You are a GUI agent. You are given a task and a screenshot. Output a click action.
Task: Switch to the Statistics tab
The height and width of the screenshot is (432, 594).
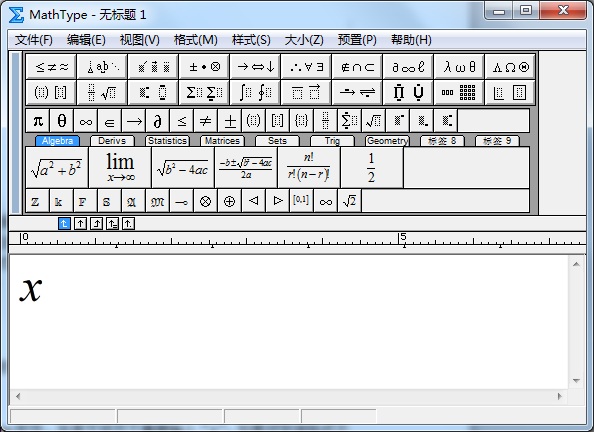point(167,141)
